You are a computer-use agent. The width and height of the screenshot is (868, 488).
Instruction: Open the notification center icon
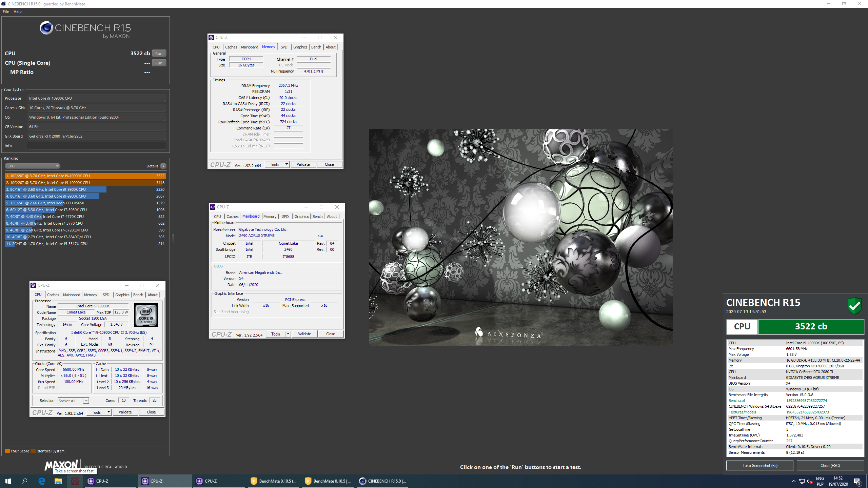click(857, 481)
